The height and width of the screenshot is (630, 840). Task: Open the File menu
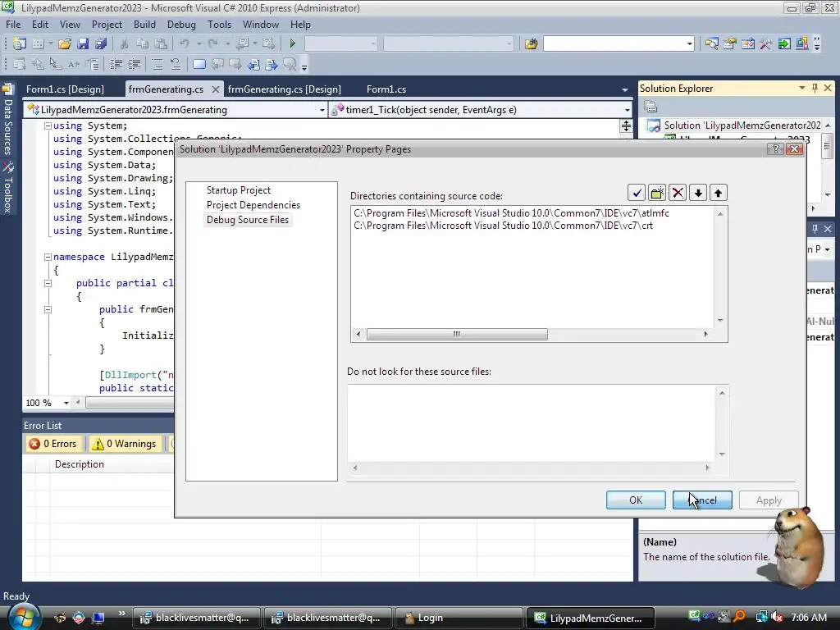point(13,25)
